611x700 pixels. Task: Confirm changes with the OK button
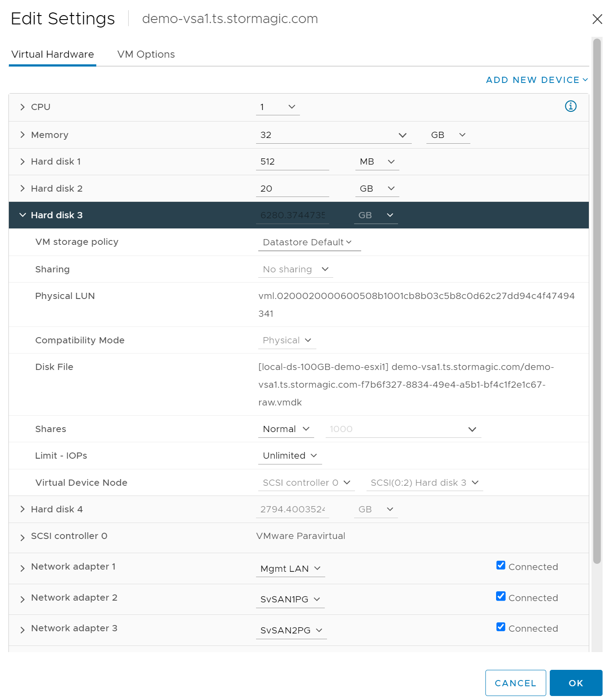point(576,683)
